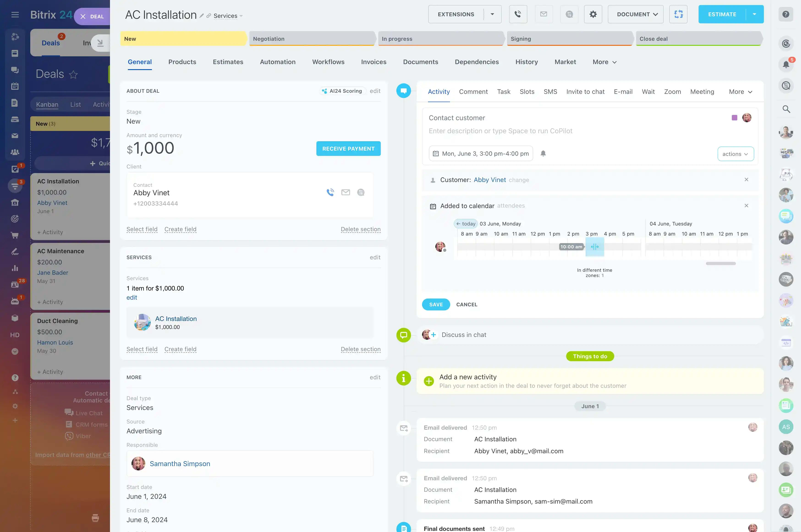The height and width of the screenshot is (532, 801).
Task: Click the purple activity color swatch
Action: [x=734, y=118]
